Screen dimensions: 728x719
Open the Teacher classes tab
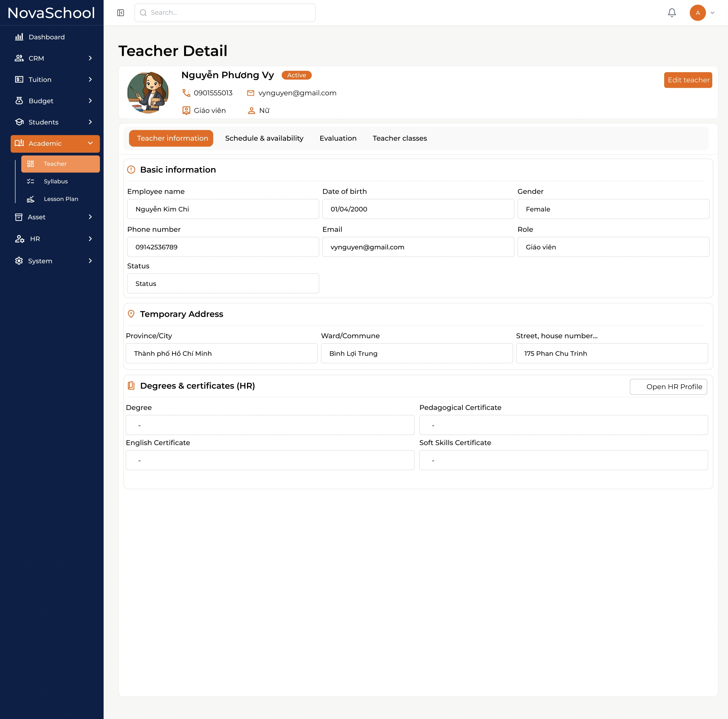coord(400,138)
